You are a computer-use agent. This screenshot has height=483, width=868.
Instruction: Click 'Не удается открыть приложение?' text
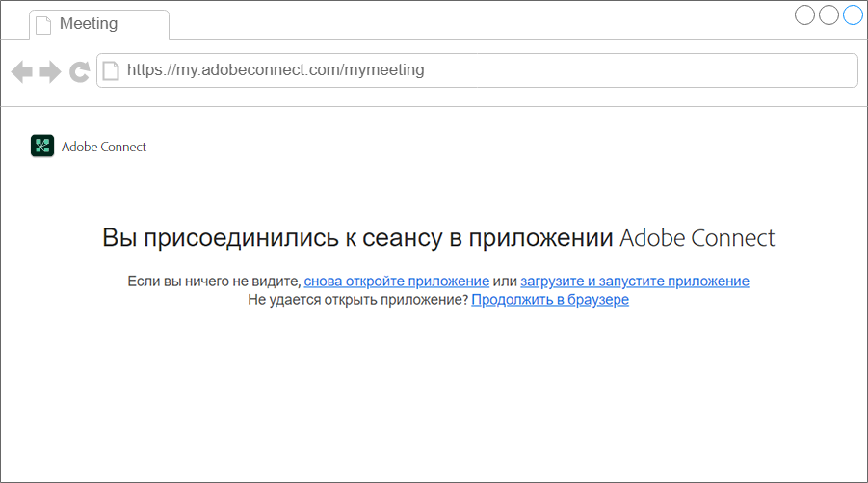[x=358, y=300]
